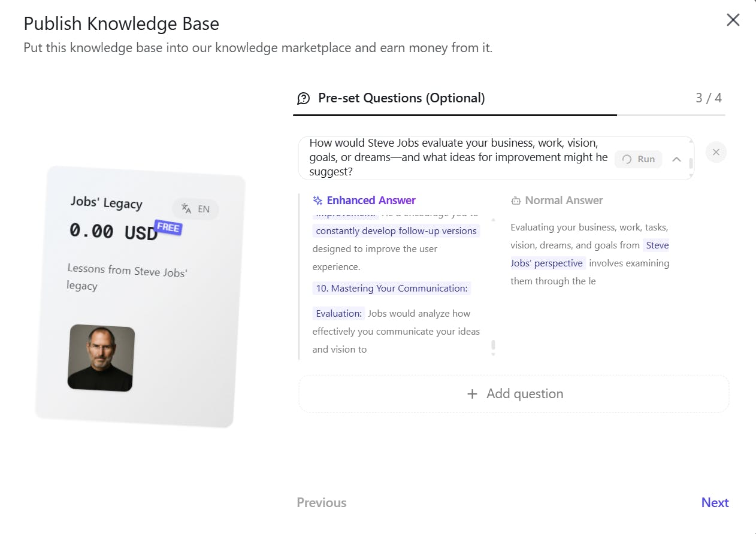This screenshot has width=756, height=534.
Task: Click the Pre-set Questions chat icon
Action: click(x=304, y=99)
